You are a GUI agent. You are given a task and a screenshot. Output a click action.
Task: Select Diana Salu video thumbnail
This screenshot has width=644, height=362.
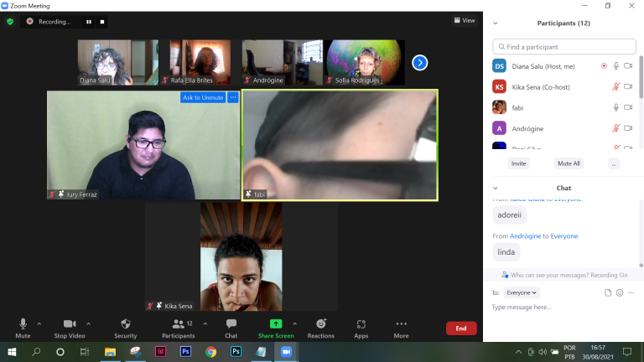coord(118,62)
